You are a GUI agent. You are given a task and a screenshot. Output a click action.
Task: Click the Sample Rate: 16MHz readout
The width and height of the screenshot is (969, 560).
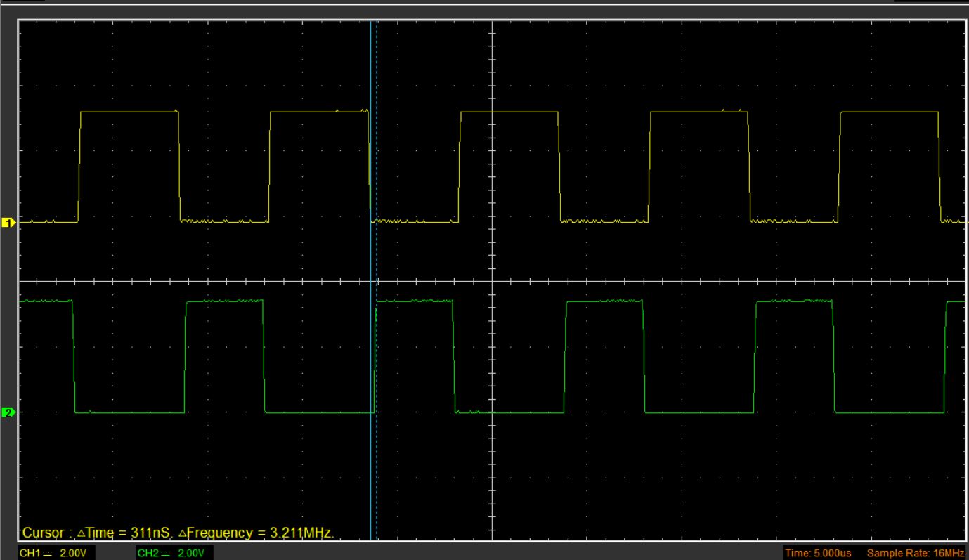click(916, 554)
